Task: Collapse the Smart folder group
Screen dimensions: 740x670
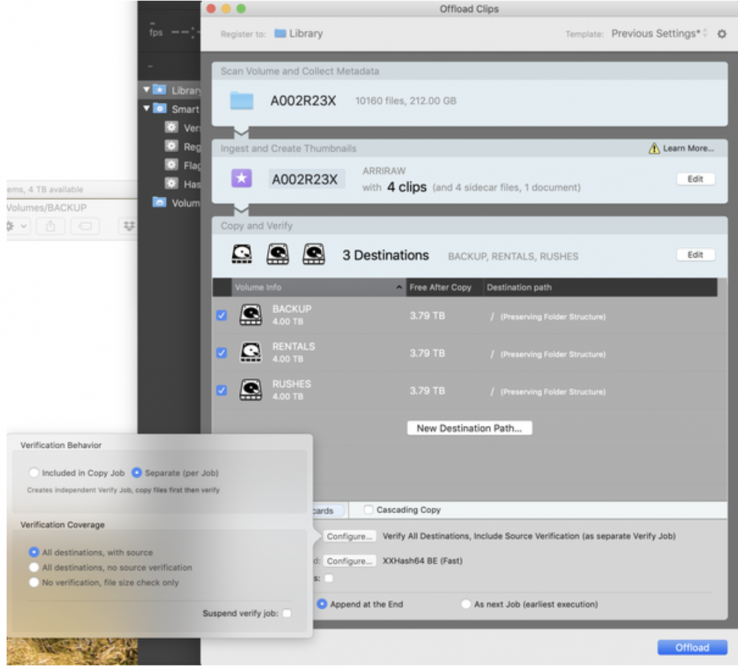Action: [x=147, y=109]
